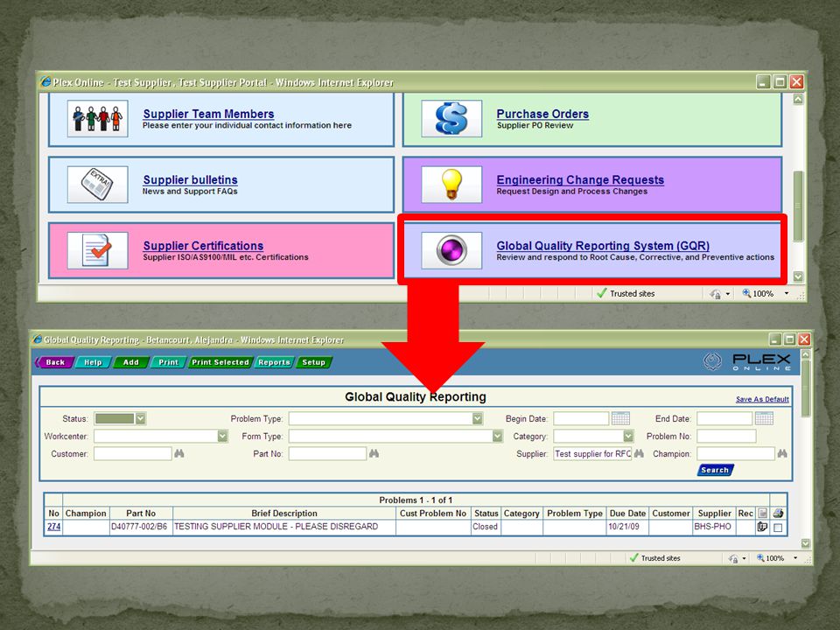Click the Supplier bulletins newspaper icon

click(97, 185)
